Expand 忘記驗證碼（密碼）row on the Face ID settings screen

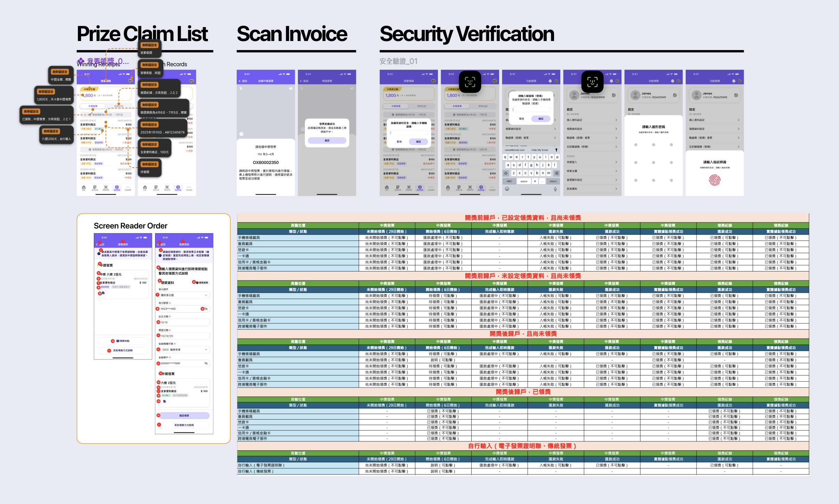(x=592, y=147)
